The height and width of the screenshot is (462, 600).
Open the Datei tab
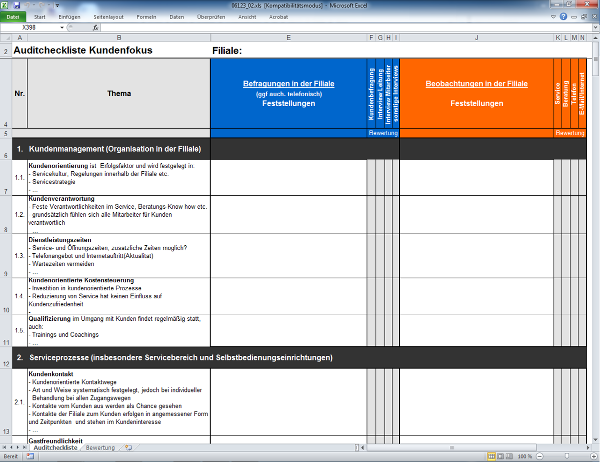tap(13, 17)
